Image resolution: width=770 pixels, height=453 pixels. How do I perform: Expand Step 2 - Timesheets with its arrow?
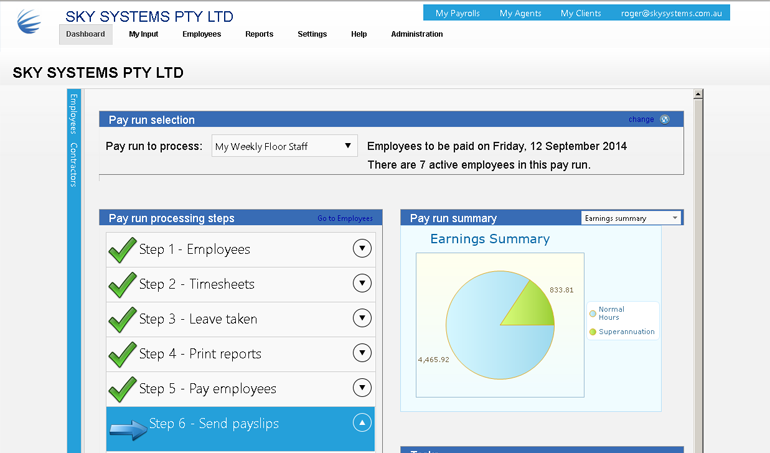tap(362, 283)
